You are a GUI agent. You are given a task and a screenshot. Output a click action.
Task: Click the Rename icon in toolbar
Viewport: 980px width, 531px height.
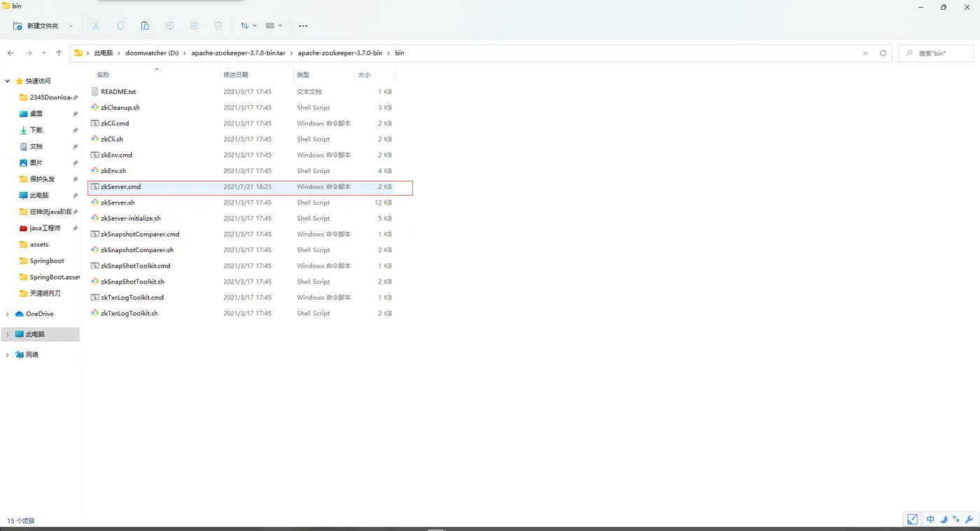point(169,26)
